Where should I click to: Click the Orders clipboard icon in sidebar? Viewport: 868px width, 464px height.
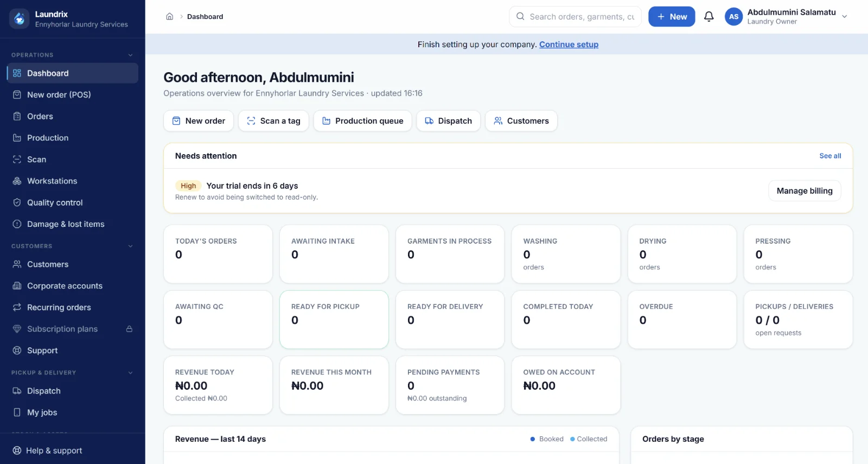[x=17, y=116]
